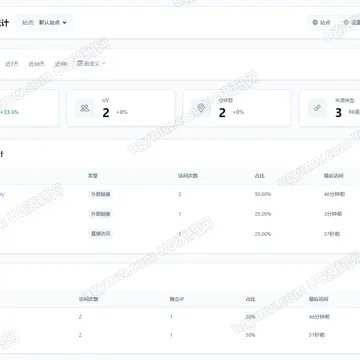Click the source types link icon
This screenshot has width=360, height=360.
coord(317,108)
